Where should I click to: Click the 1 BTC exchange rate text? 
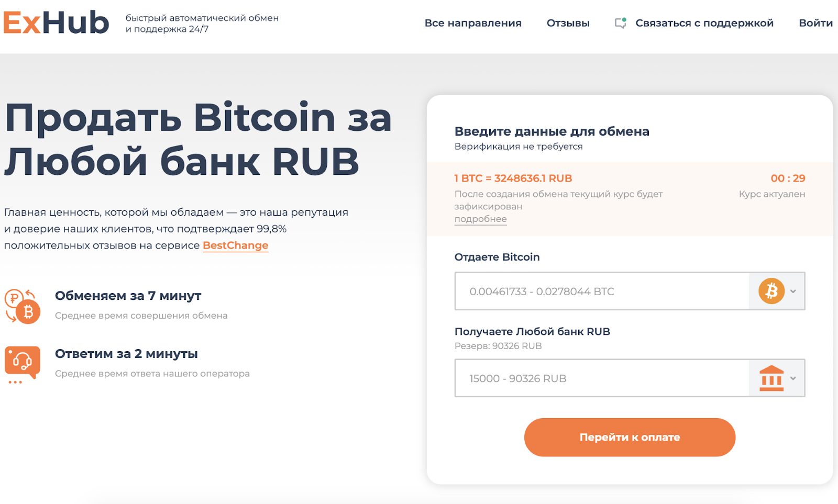pos(513,178)
